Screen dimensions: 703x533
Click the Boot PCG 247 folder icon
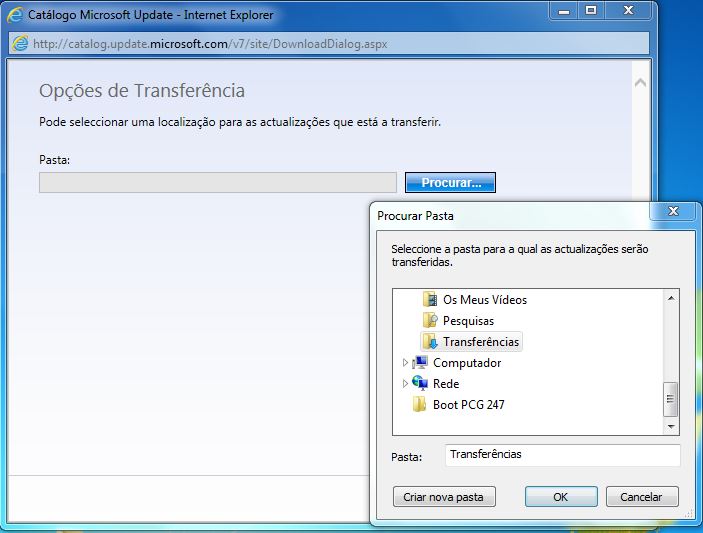coord(419,404)
